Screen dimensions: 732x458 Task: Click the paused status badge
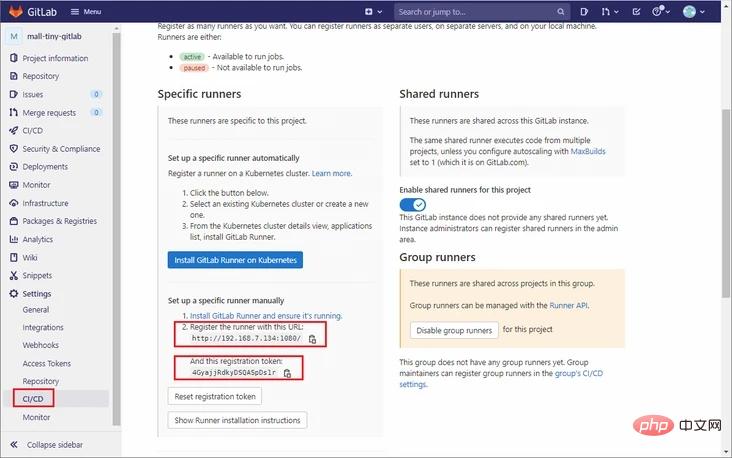(x=194, y=68)
